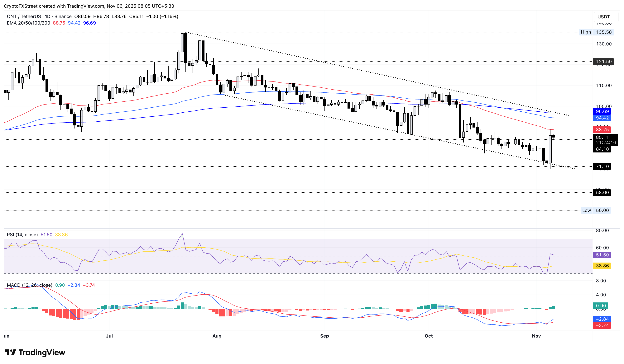The width and height of the screenshot is (624, 364).
Task: Click the blue 96.69 EMA price tag
Action: tap(602, 112)
